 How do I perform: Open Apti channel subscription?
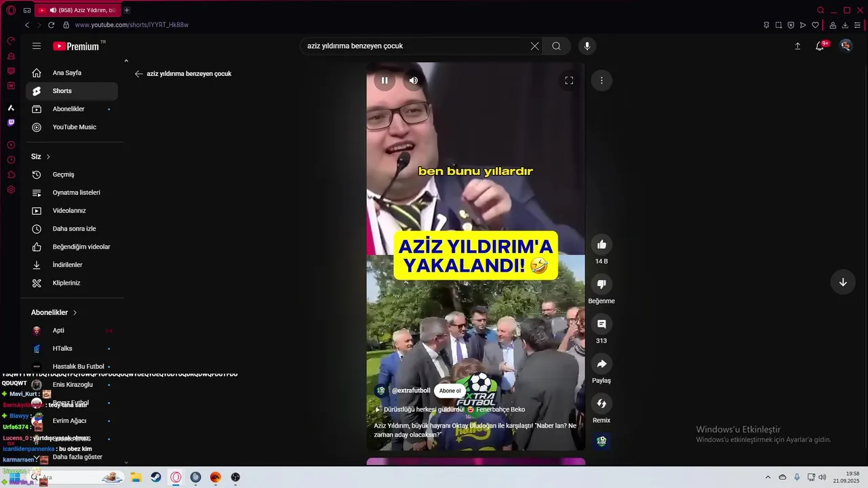71,331
